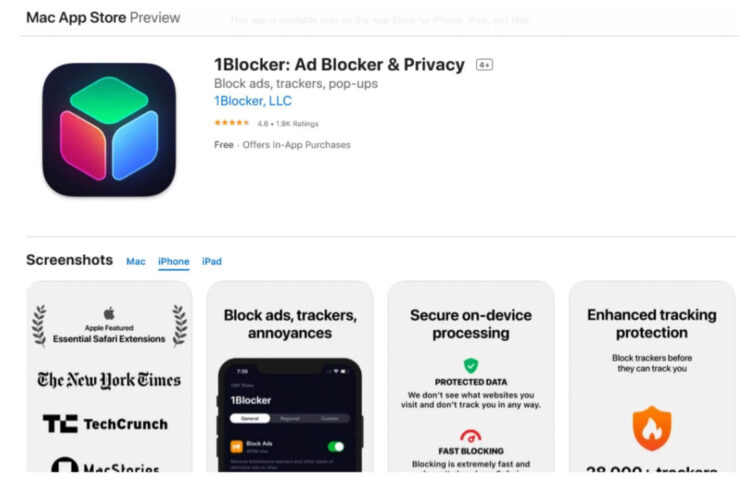Click the red Fast Blocking speedometer icon
The width and height of the screenshot is (740, 477).
coord(471,436)
